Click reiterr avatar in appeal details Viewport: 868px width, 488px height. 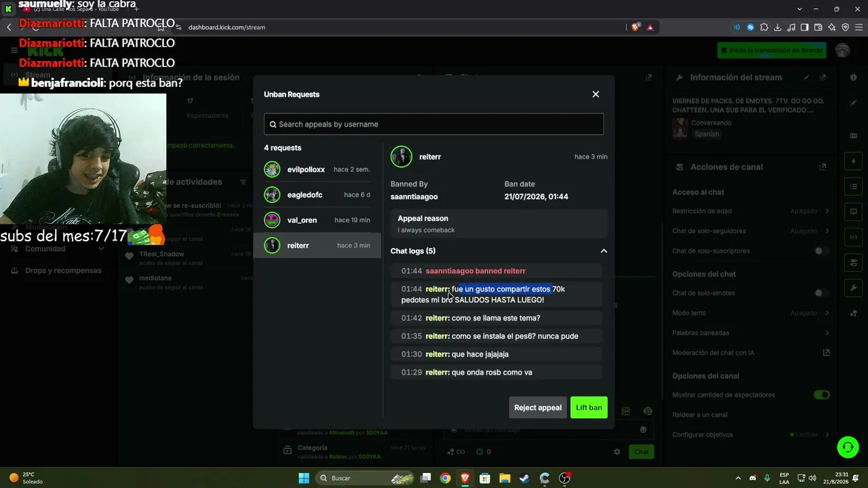pyautogui.click(x=401, y=157)
